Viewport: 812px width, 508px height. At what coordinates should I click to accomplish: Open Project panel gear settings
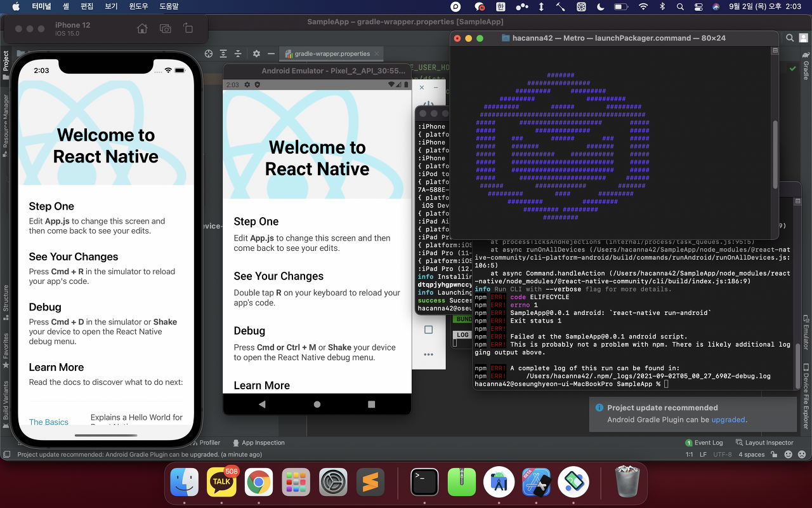pos(256,54)
